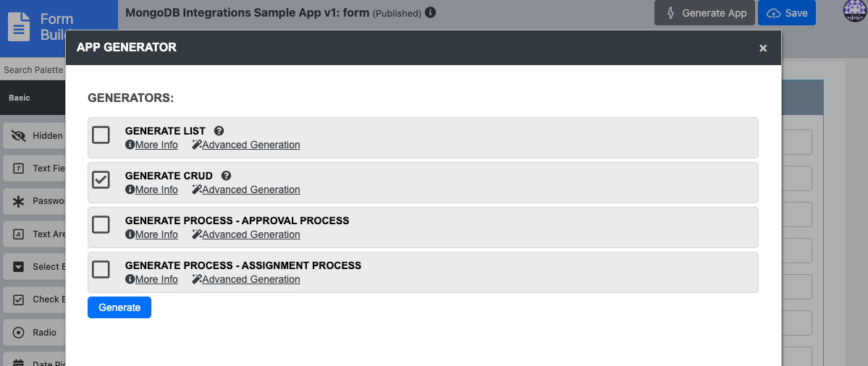The width and height of the screenshot is (868, 366).
Task: Tick the Approval Process generator checkbox
Action: [x=101, y=225]
